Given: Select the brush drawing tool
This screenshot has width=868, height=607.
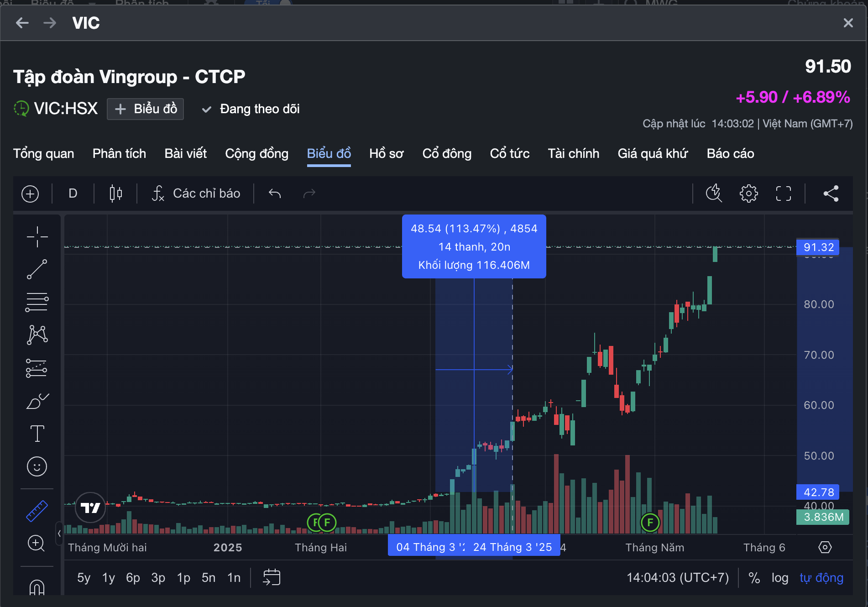Looking at the screenshot, I should click(37, 401).
